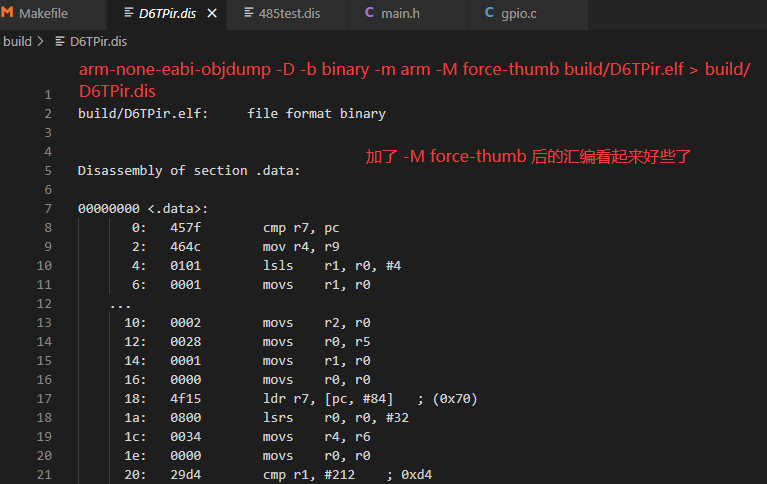The width and height of the screenshot is (767, 484).
Task: Click 'lsls r1, r0, #4' instruction
Action: click(332, 266)
